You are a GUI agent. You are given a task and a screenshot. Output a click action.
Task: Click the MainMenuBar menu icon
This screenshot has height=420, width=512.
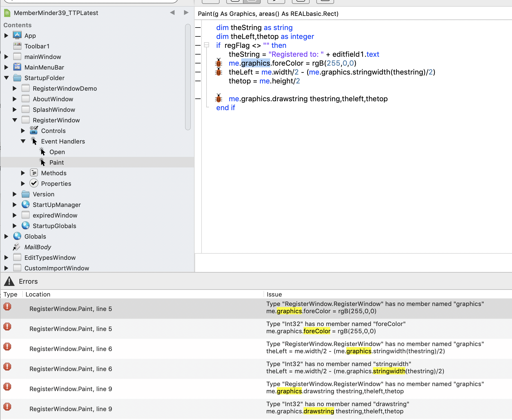point(17,67)
